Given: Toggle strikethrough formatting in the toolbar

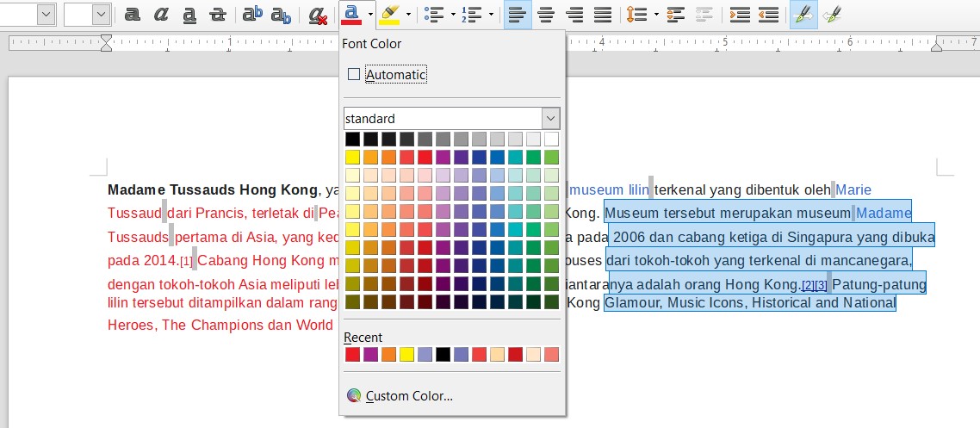Looking at the screenshot, I should tap(218, 15).
